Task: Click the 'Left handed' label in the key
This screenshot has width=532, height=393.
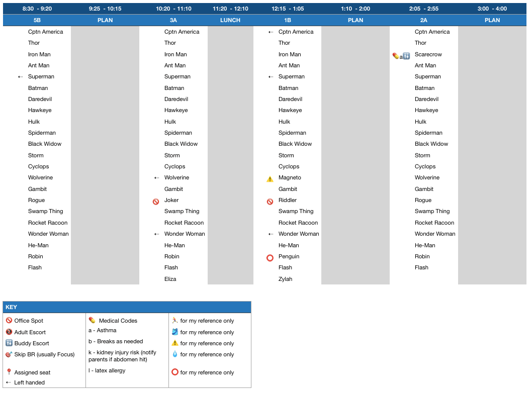Action: click(30, 382)
